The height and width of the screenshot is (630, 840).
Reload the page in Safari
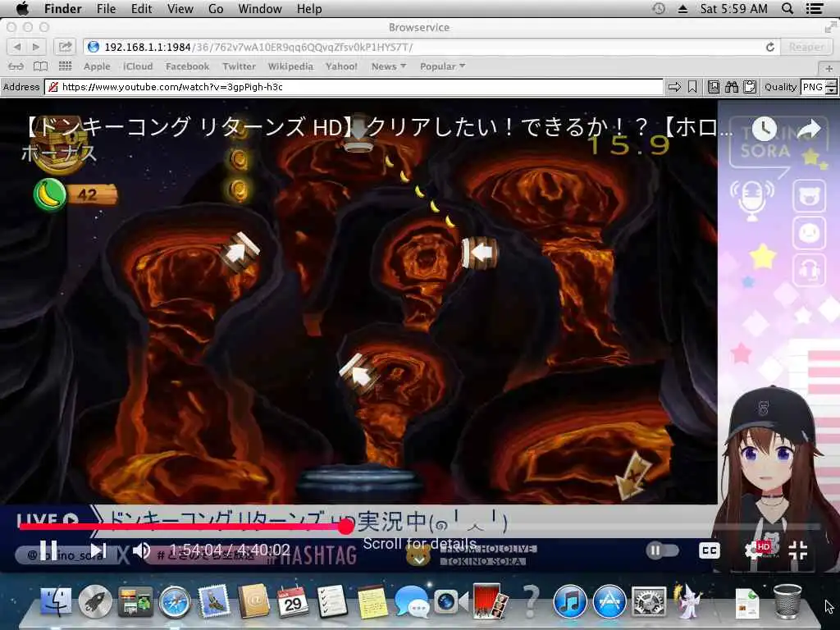769,47
